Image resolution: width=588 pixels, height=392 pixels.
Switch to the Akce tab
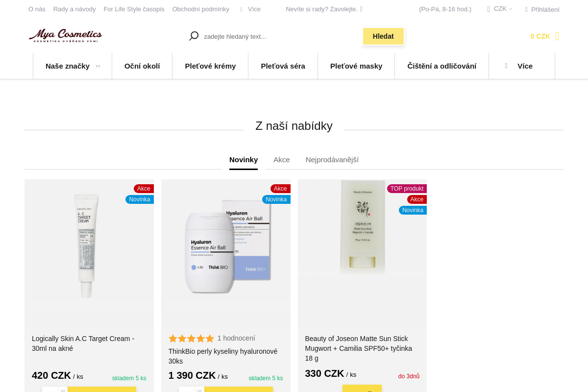282,160
